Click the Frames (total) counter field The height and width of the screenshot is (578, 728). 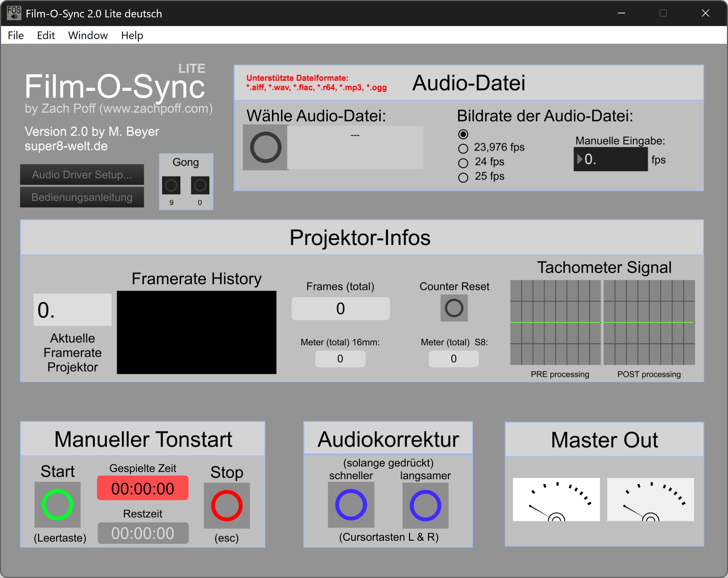pyautogui.click(x=340, y=309)
